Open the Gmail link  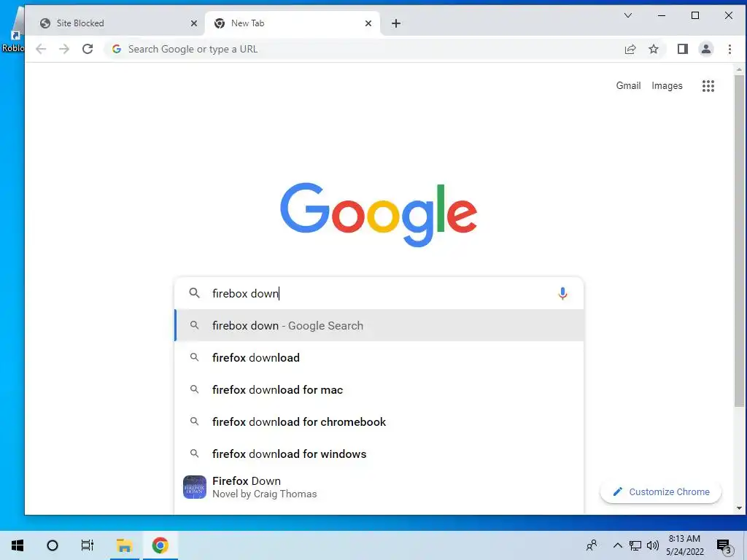[x=628, y=86]
